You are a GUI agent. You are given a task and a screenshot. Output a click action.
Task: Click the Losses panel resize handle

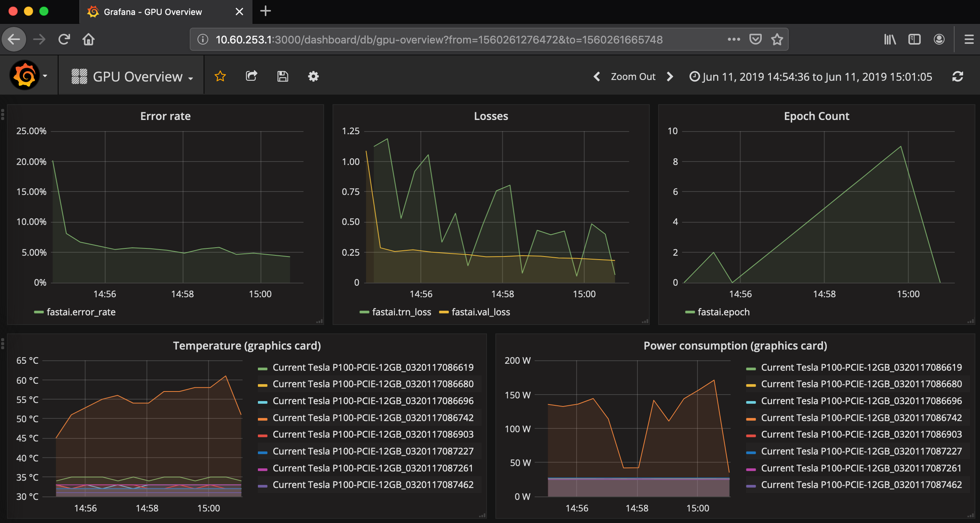coord(645,321)
